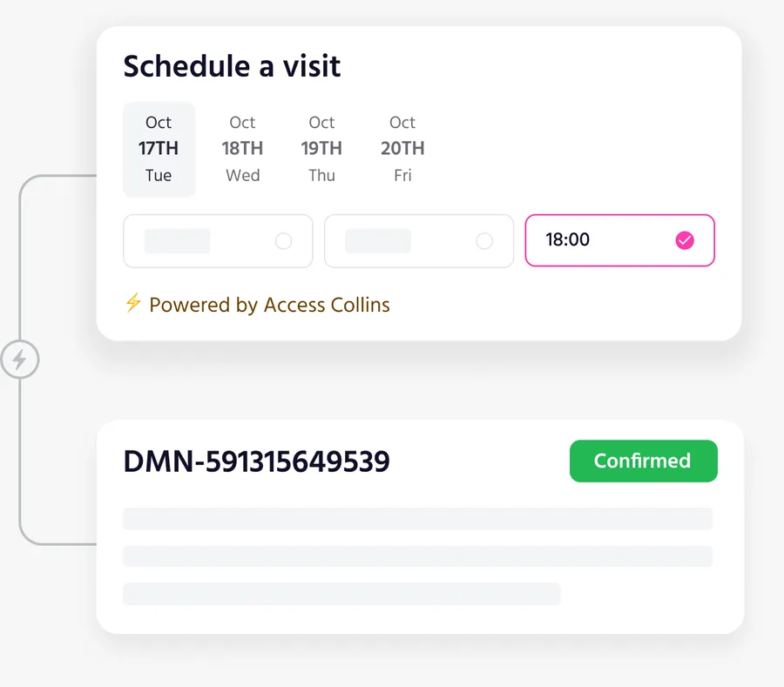
Task: Select the radio circle in the first time slot
Action: [x=283, y=240]
